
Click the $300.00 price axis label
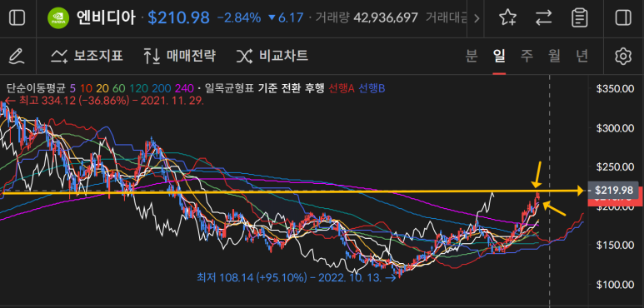[x=616, y=128]
